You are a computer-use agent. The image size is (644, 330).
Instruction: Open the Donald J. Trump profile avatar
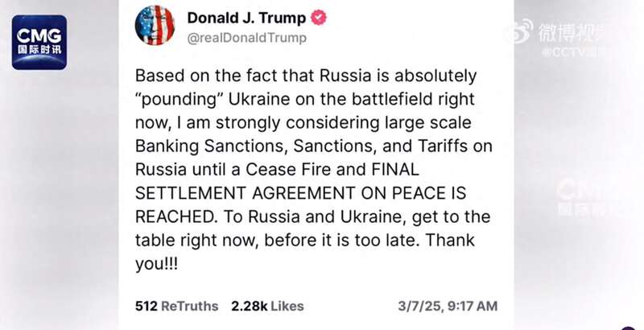155,27
